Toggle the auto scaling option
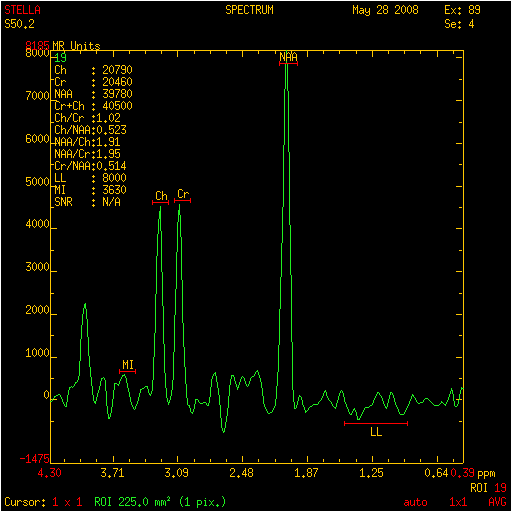 pyautogui.click(x=415, y=502)
